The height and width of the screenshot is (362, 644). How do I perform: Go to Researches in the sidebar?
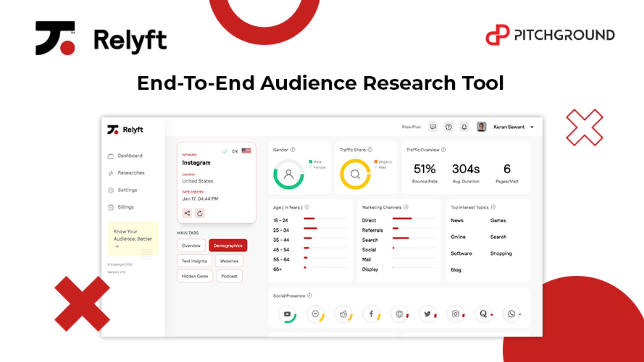(x=131, y=173)
